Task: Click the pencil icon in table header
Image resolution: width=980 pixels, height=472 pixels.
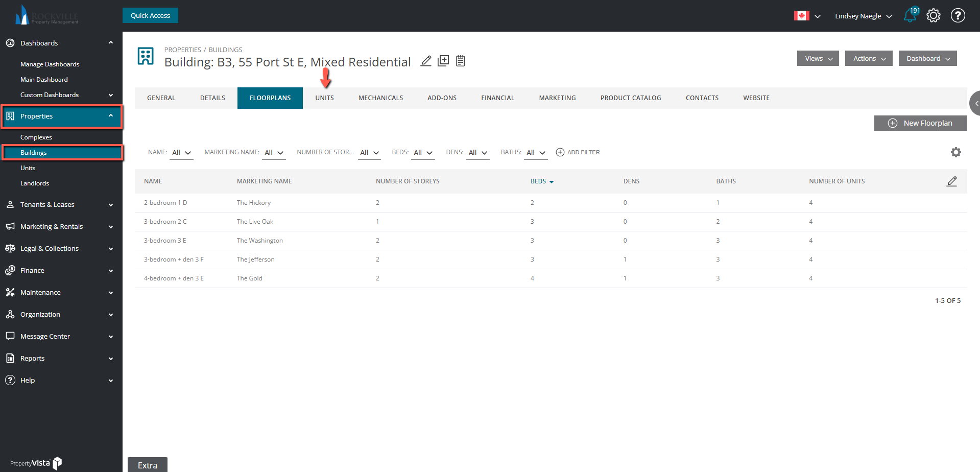Action: 952,181
